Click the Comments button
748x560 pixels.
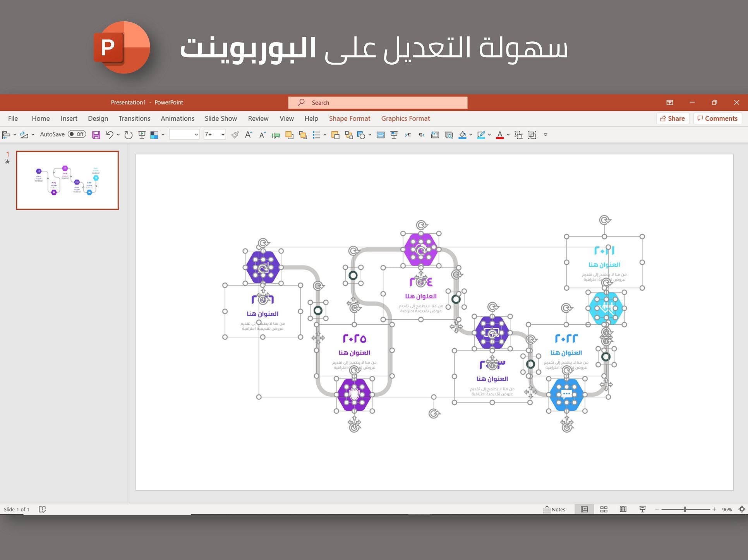717,118
